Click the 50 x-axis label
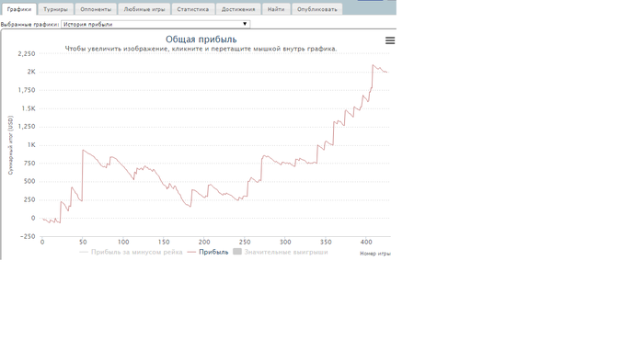Viewport: 644px width, 362px height. [x=83, y=242]
